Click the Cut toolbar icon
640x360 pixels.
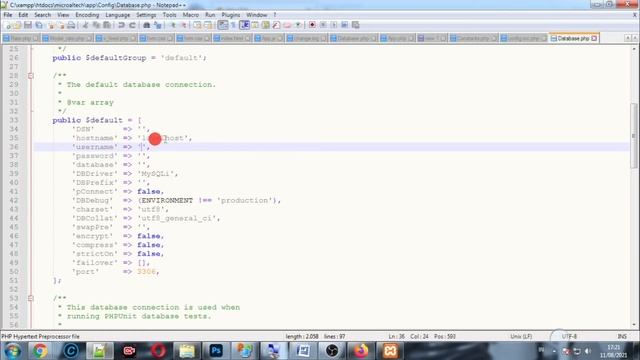(85, 25)
